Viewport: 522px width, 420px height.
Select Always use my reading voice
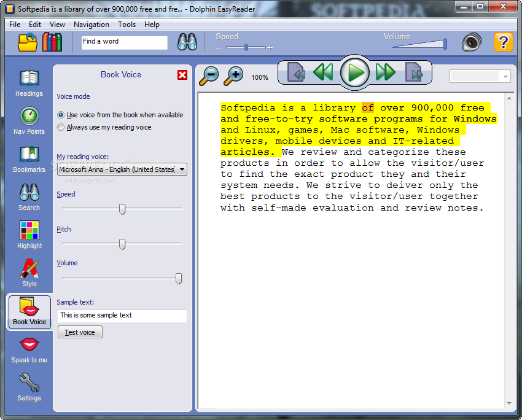104,127
